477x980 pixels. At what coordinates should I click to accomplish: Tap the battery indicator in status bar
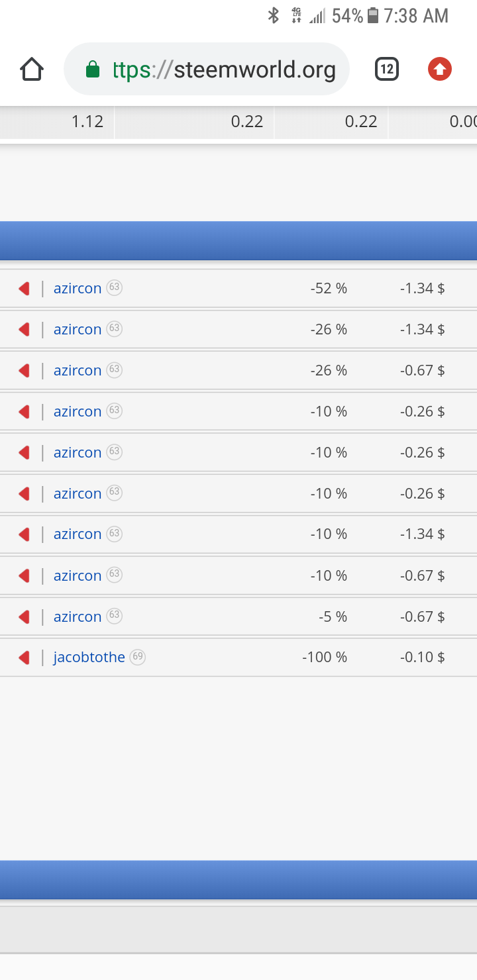click(x=373, y=16)
